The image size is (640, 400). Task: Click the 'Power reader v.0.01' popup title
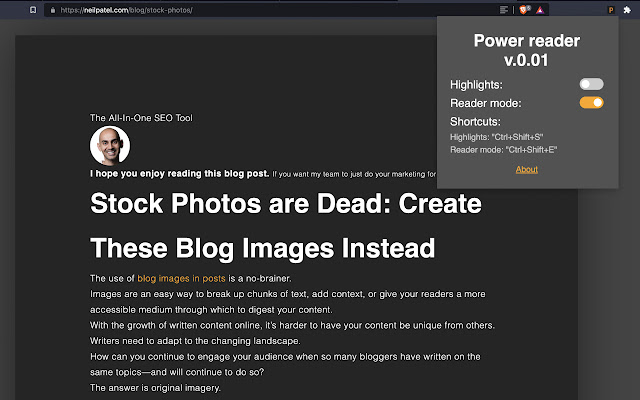527,50
